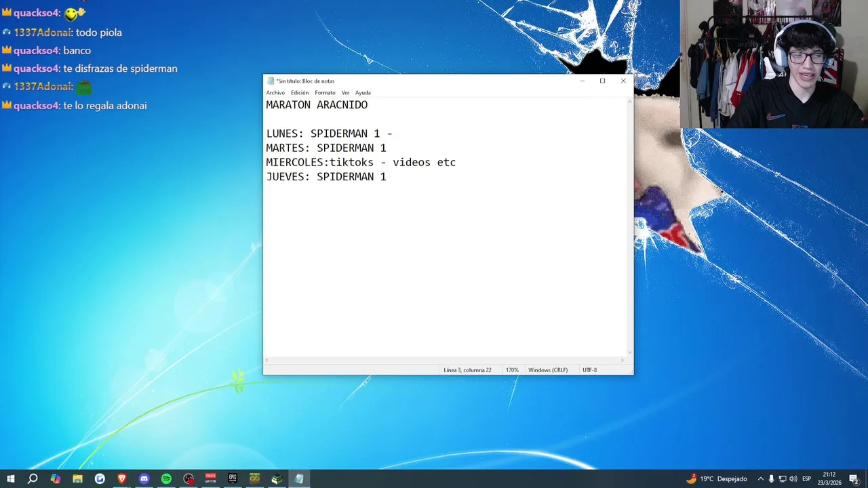The width and height of the screenshot is (868, 488).
Task: Click chat message 'te lo regala adonai'
Action: click(x=105, y=106)
